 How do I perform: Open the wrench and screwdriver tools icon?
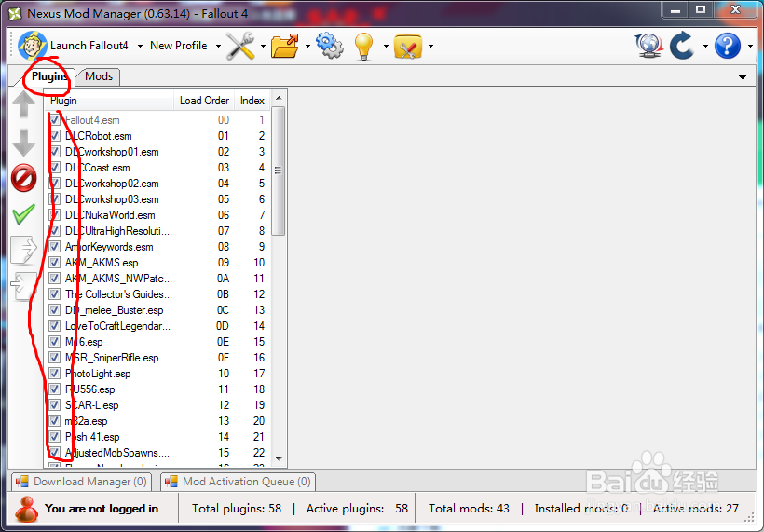tap(240, 46)
